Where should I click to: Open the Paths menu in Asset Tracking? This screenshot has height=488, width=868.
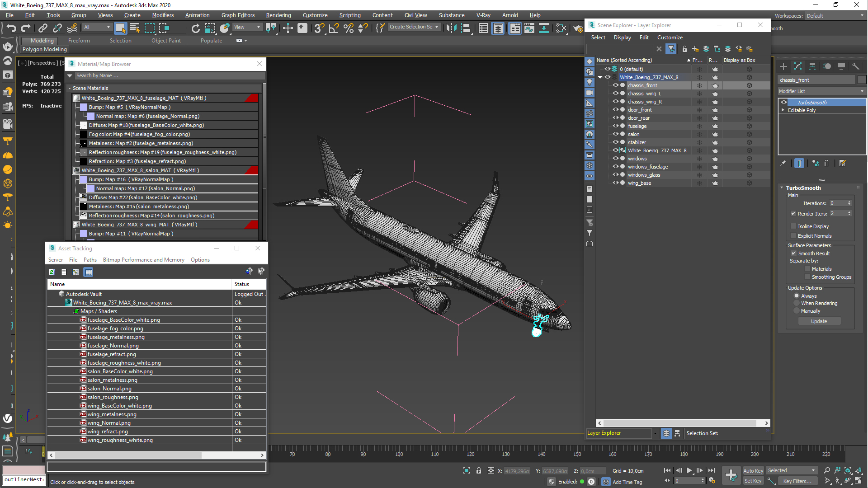click(90, 260)
